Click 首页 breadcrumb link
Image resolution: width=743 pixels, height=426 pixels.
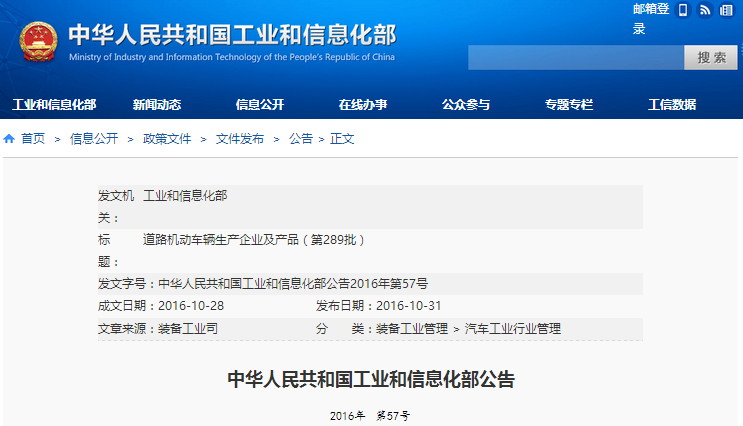pyautogui.click(x=33, y=139)
